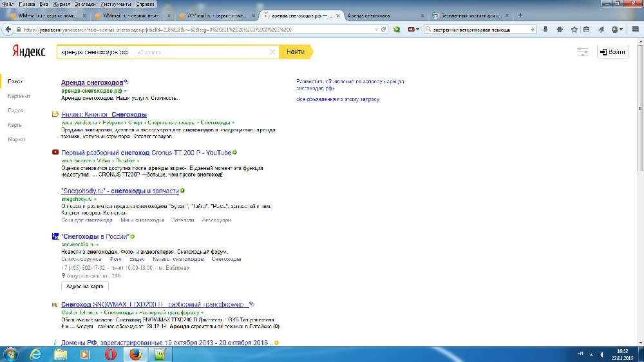Image resolution: width=644 pixels, height=362 pixels.
Task: Focus the browser toolbar search box
Action: coord(480,30)
